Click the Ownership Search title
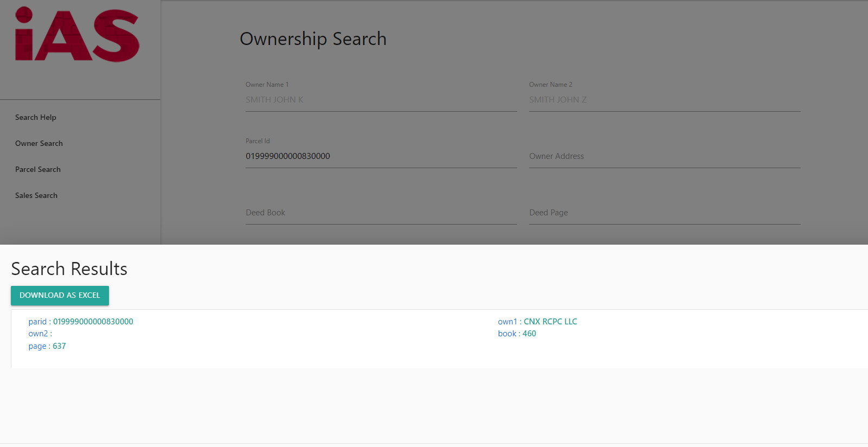The image size is (868, 447). coord(313,39)
